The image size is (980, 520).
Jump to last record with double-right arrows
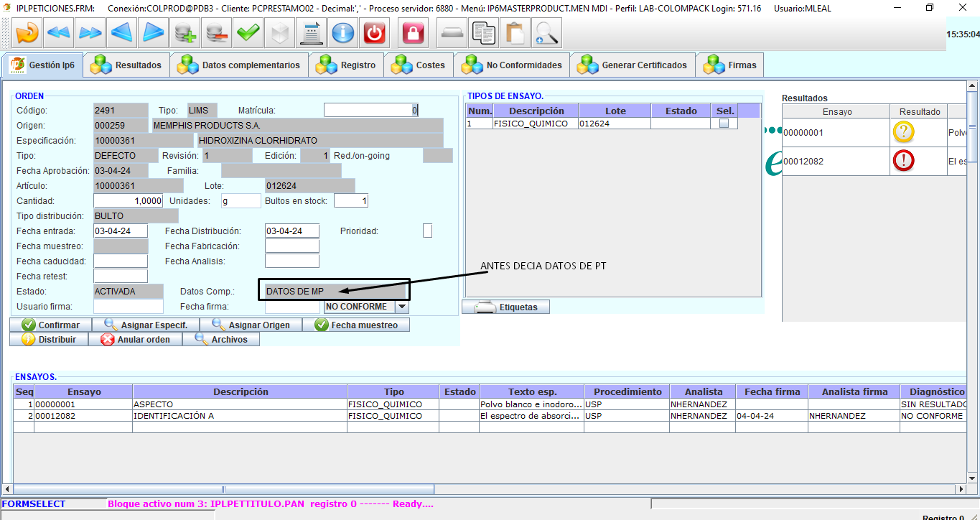(90, 33)
